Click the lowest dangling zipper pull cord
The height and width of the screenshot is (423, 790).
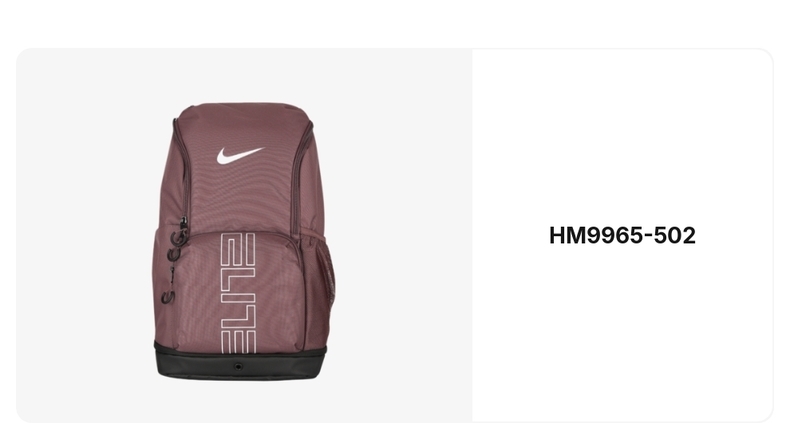(x=168, y=297)
